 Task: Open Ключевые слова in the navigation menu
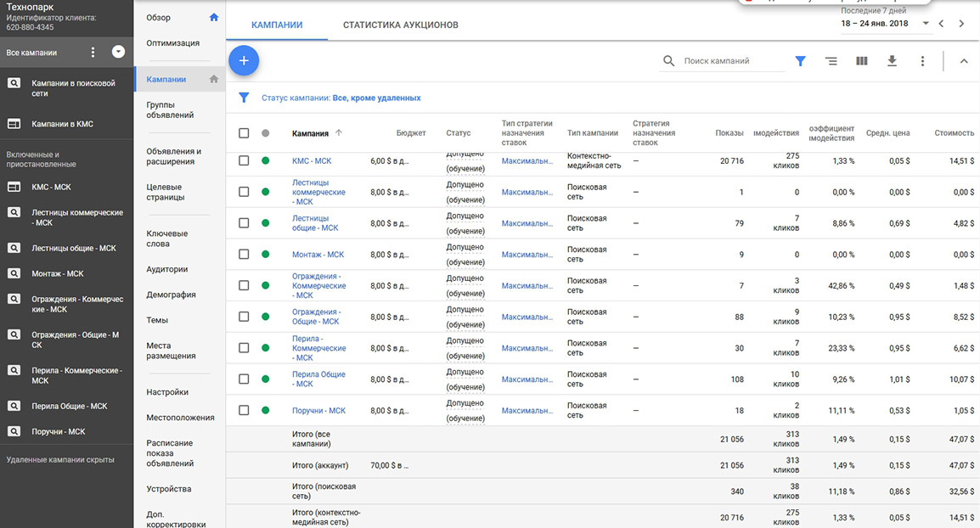[167, 239]
